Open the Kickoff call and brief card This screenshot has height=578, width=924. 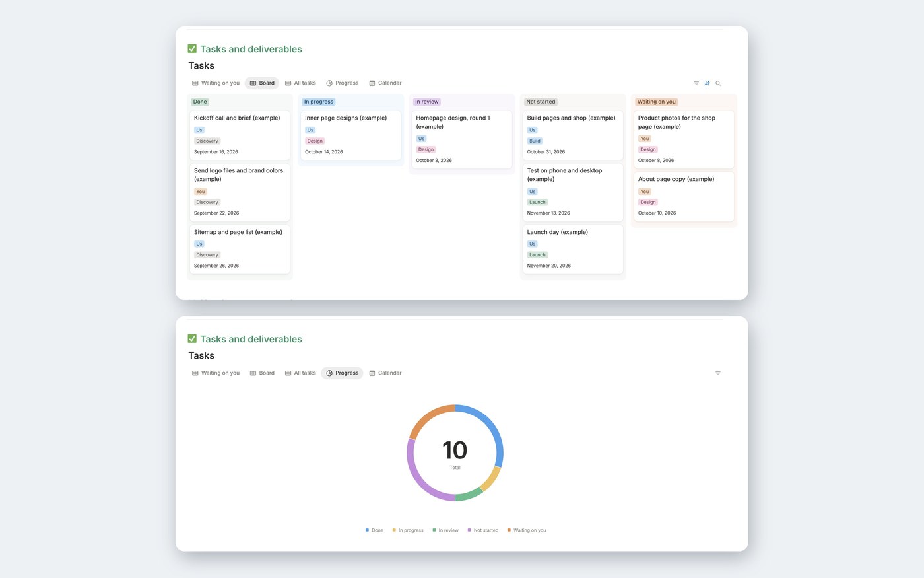click(240, 135)
